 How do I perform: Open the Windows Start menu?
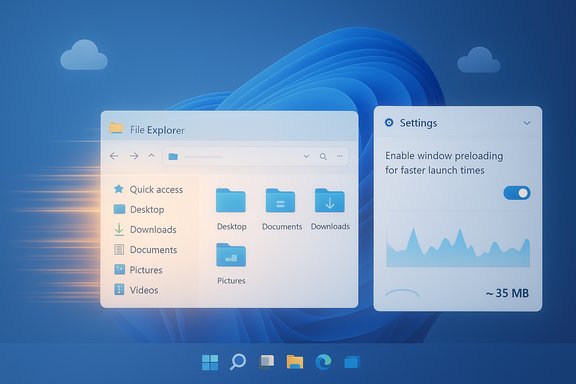pyautogui.click(x=210, y=362)
